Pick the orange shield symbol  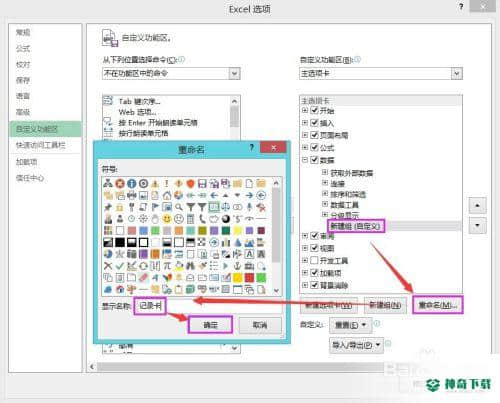pyautogui.click(x=190, y=183)
